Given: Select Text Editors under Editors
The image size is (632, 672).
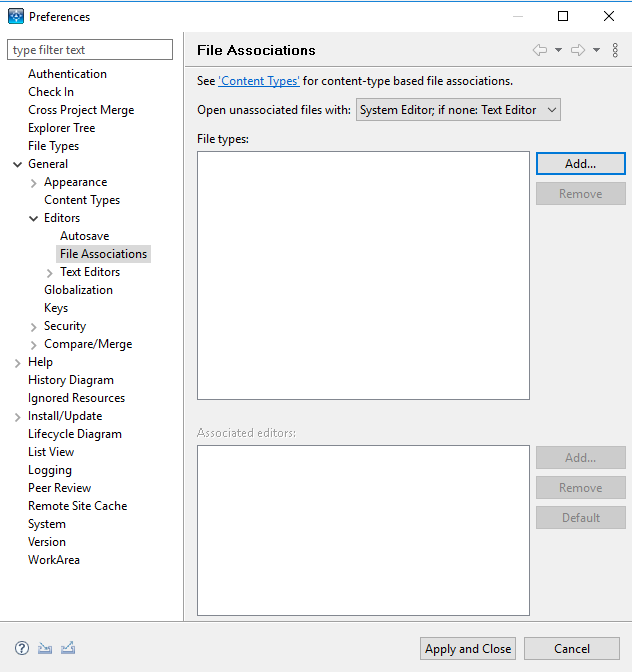Looking at the screenshot, I should (90, 272).
